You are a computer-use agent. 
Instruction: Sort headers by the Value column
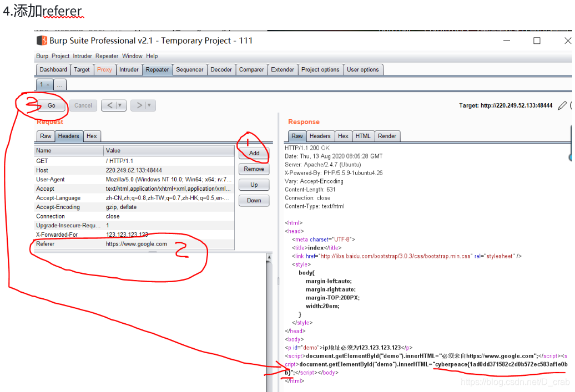pyautogui.click(x=169, y=151)
